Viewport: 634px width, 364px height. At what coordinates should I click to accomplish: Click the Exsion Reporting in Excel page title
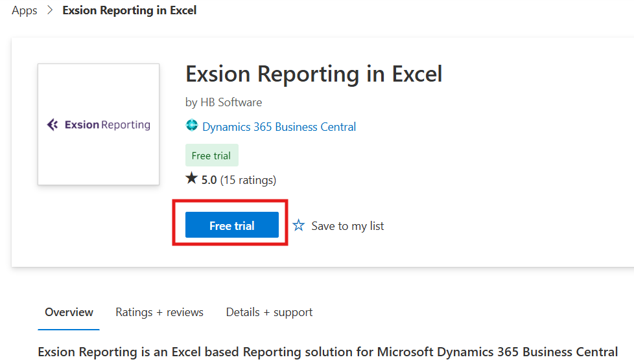click(314, 74)
